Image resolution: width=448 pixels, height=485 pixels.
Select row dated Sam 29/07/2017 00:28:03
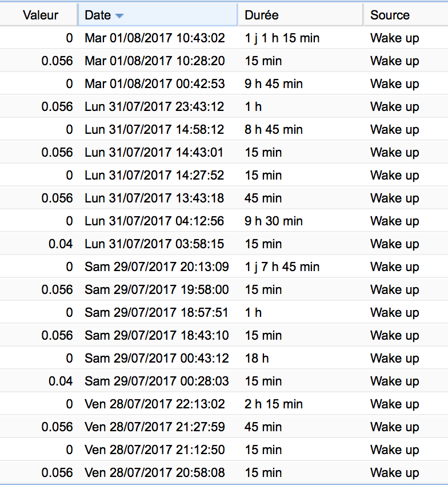(155, 381)
